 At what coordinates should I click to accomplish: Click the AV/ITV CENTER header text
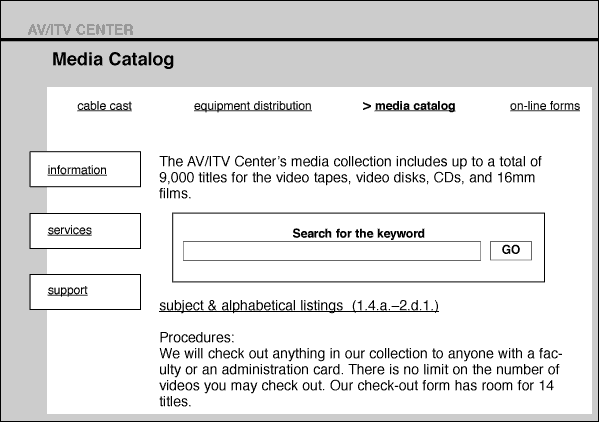[81, 29]
